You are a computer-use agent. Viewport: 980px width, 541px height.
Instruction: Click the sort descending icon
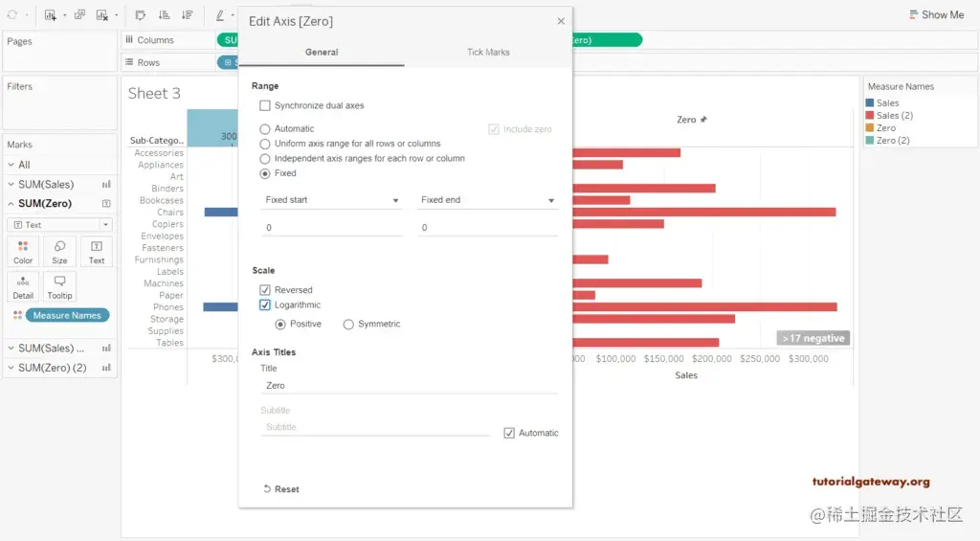187,15
